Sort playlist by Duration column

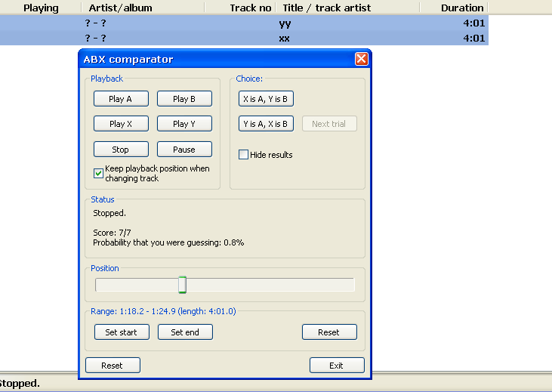pos(454,8)
